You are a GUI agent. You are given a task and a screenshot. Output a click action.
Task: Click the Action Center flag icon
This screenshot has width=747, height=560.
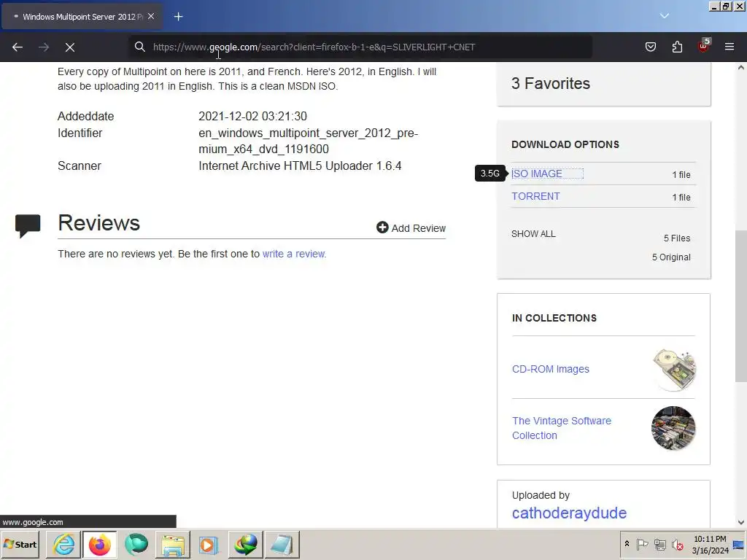pos(642,544)
